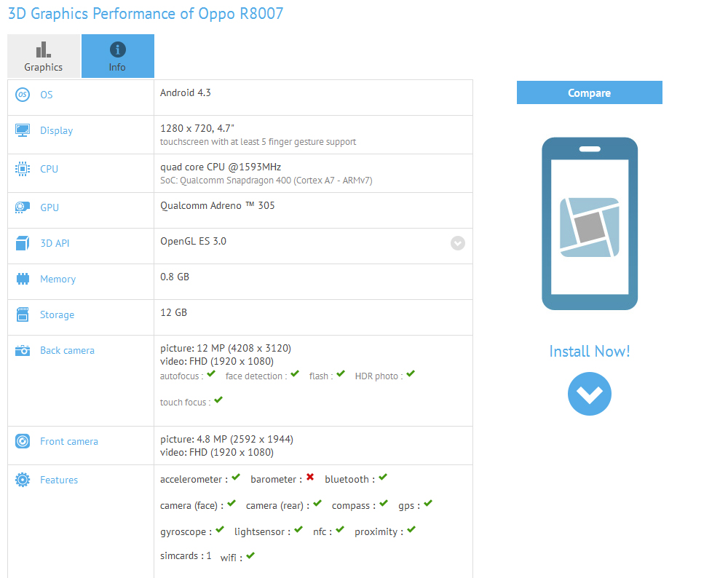Click the 'Qualcomm Adreno ™ 305' value
Image resolution: width=728 pixels, height=578 pixels.
coord(217,206)
